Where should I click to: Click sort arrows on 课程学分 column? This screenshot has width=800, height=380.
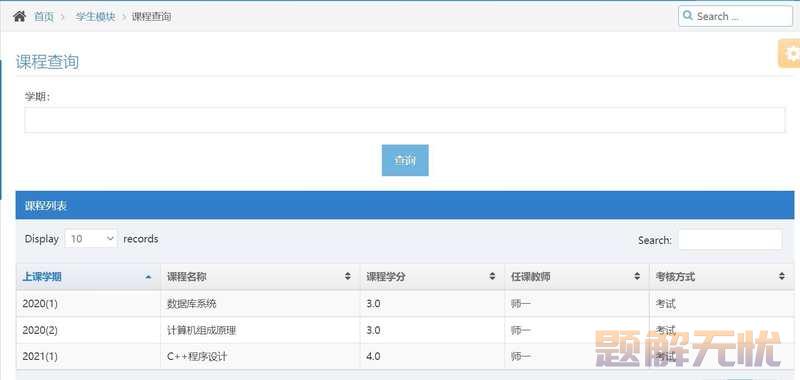coord(492,276)
